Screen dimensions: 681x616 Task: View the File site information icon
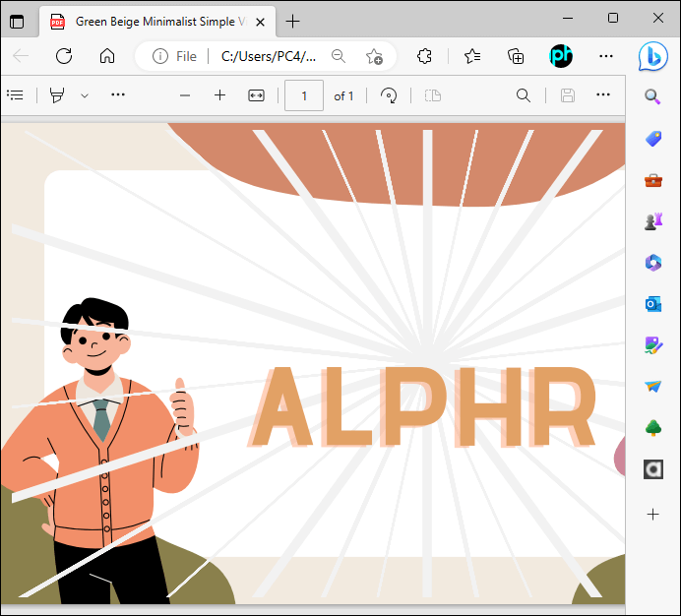(x=160, y=56)
